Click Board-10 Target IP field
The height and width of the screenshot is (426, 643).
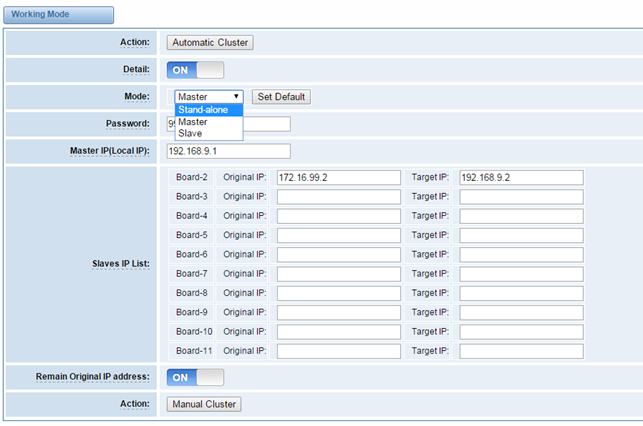point(521,332)
